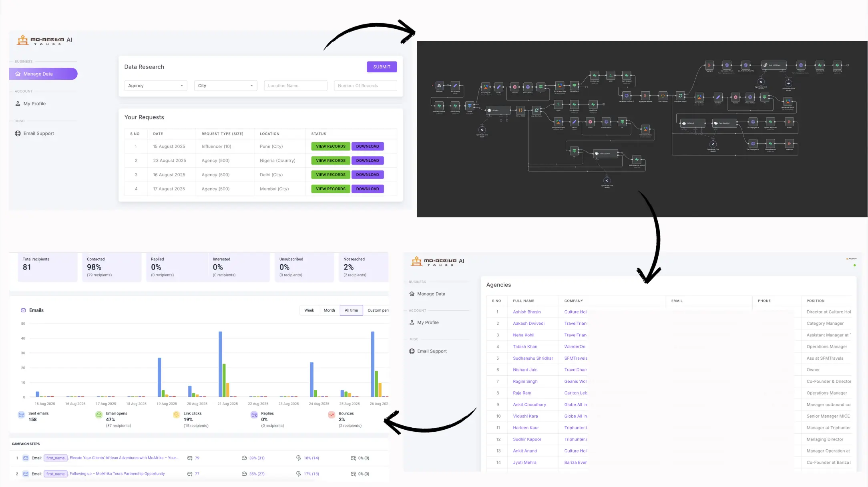
Task: Select the Loop Over Items node
Action: (x=536, y=110)
